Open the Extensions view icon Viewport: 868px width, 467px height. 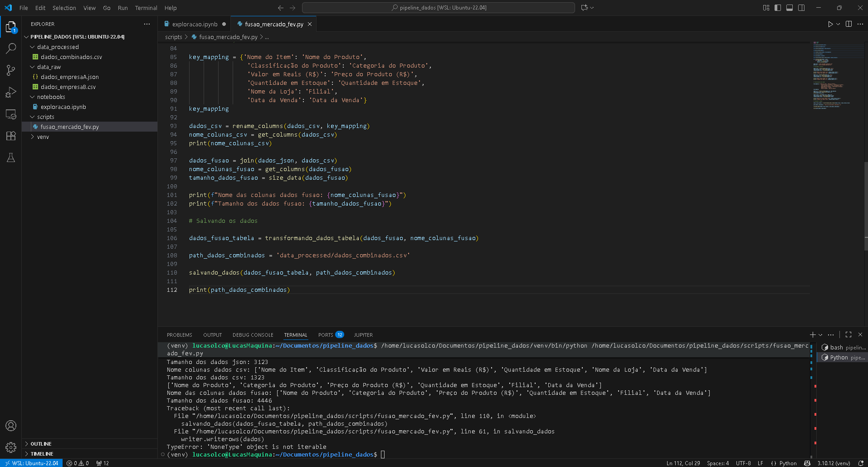(11, 136)
